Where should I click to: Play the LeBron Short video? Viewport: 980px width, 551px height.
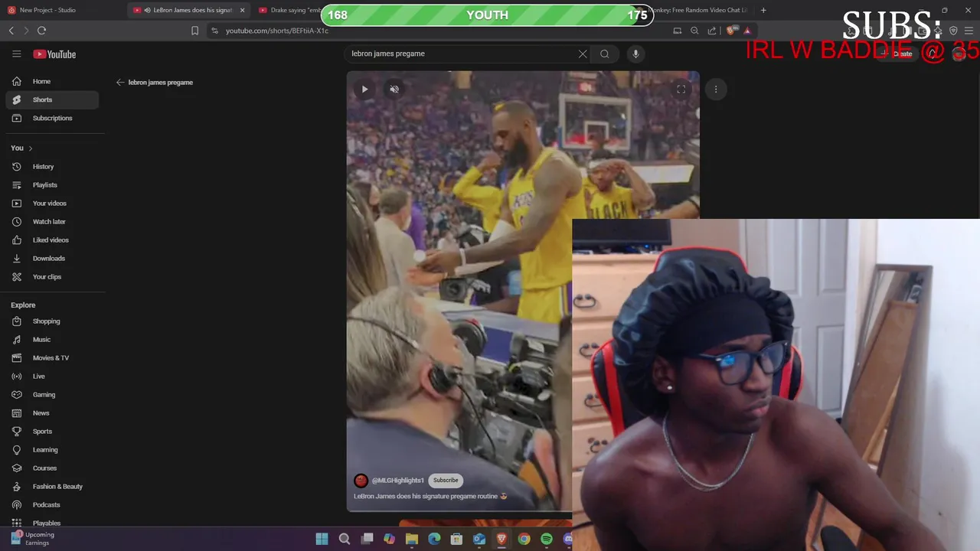pyautogui.click(x=364, y=89)
